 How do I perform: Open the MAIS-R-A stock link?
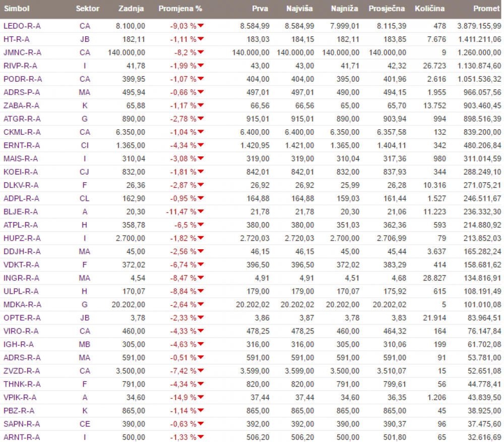pos(21,158)
